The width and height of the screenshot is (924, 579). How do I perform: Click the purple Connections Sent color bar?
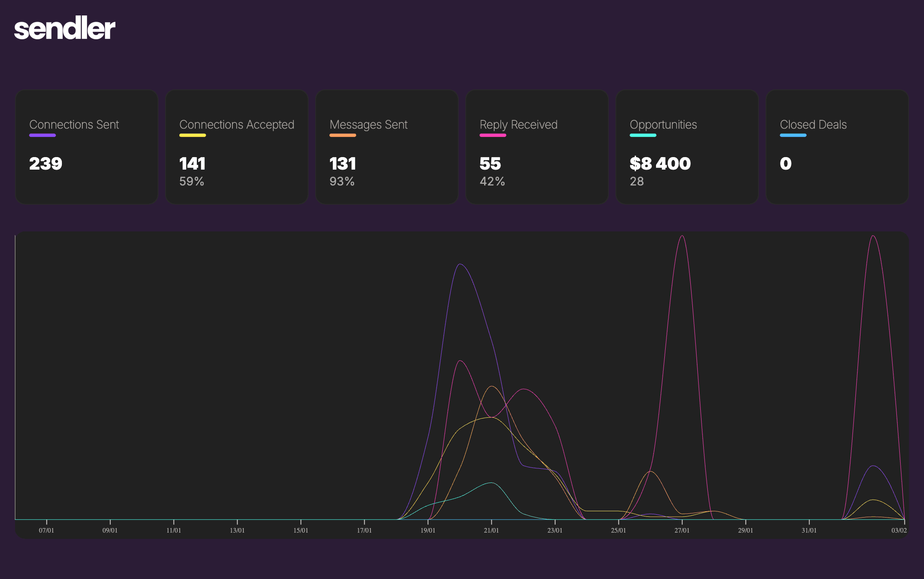42,135
